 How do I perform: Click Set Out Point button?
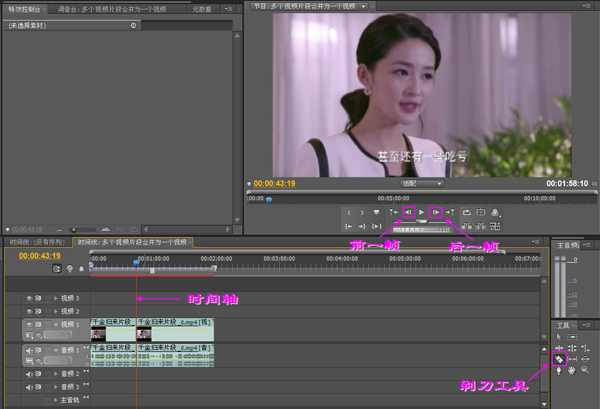tap(362, 212)
